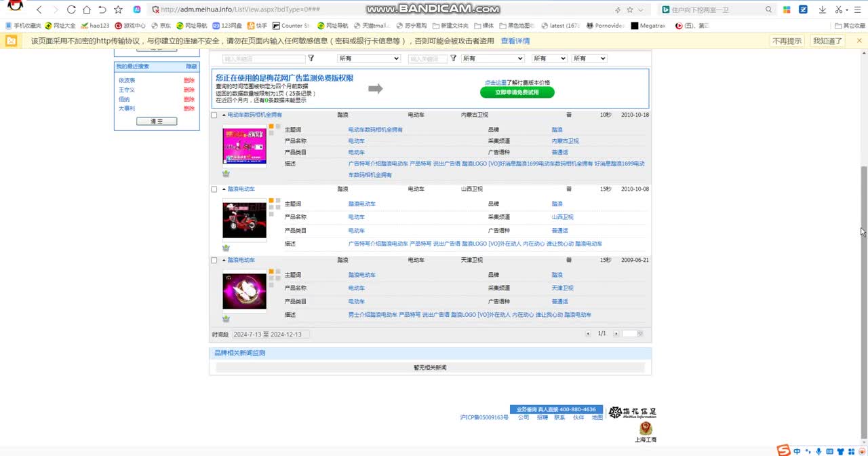Click the browser address bar URL
868x456 pixels.
click(x=241, y=9)
